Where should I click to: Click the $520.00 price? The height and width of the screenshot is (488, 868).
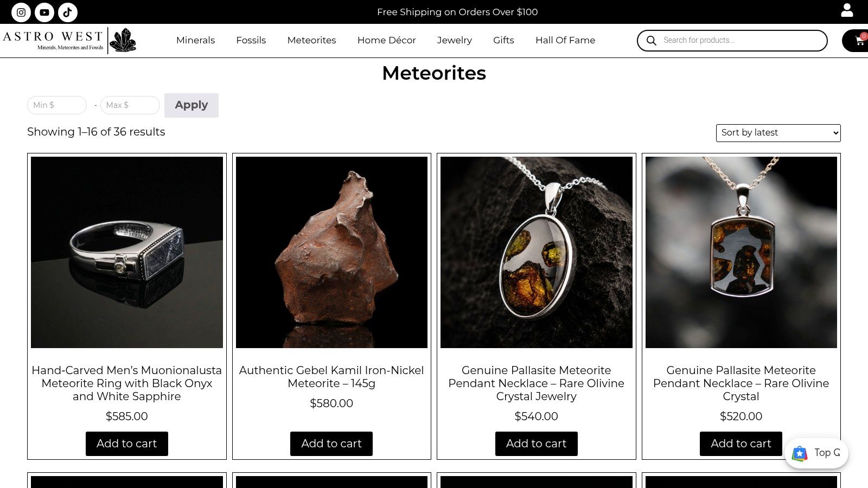click(741, 416)
